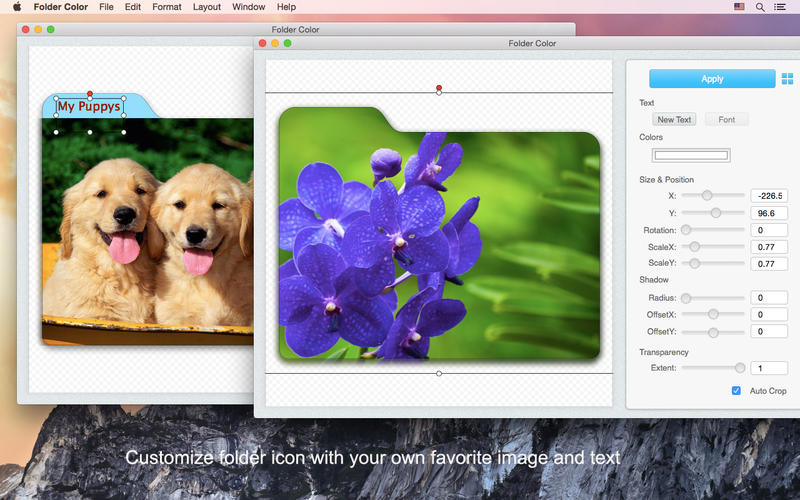The width and height of the screenshot is (800, 500).
Task: Click the shadow OffsetX slider
Action: coord(713,314)
